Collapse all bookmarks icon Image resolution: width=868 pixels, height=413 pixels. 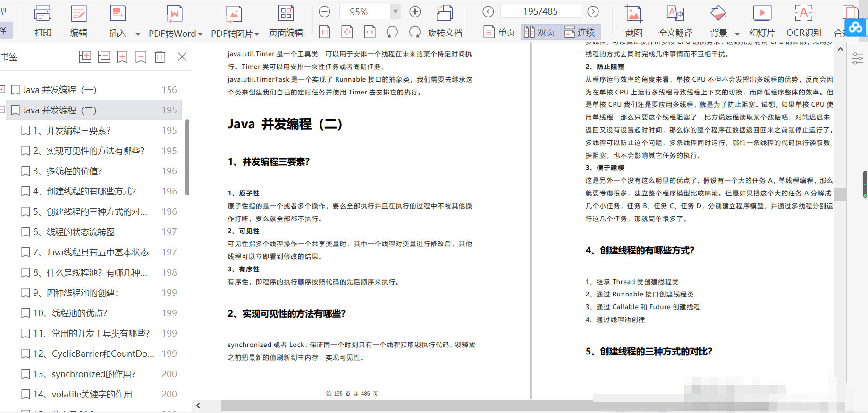104,57
